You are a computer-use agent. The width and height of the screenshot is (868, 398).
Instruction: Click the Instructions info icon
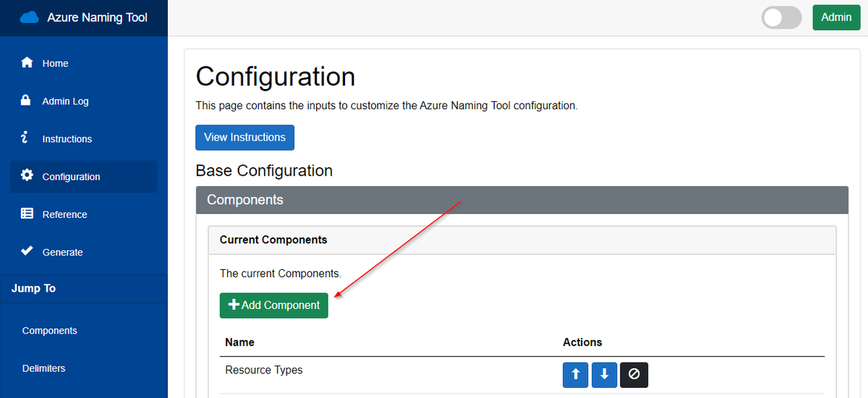click(x=25, y=137)
